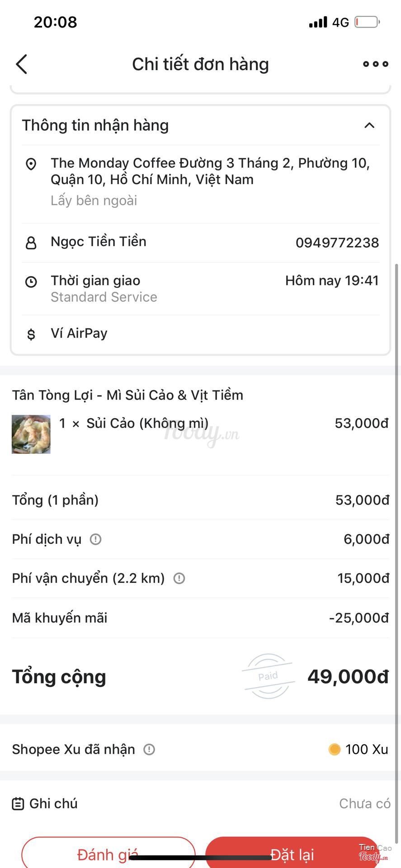The height and width of the screenshot is (868, 401).
Task: Show info about Phí dịch vụ
Action: (x=95, y=539)
